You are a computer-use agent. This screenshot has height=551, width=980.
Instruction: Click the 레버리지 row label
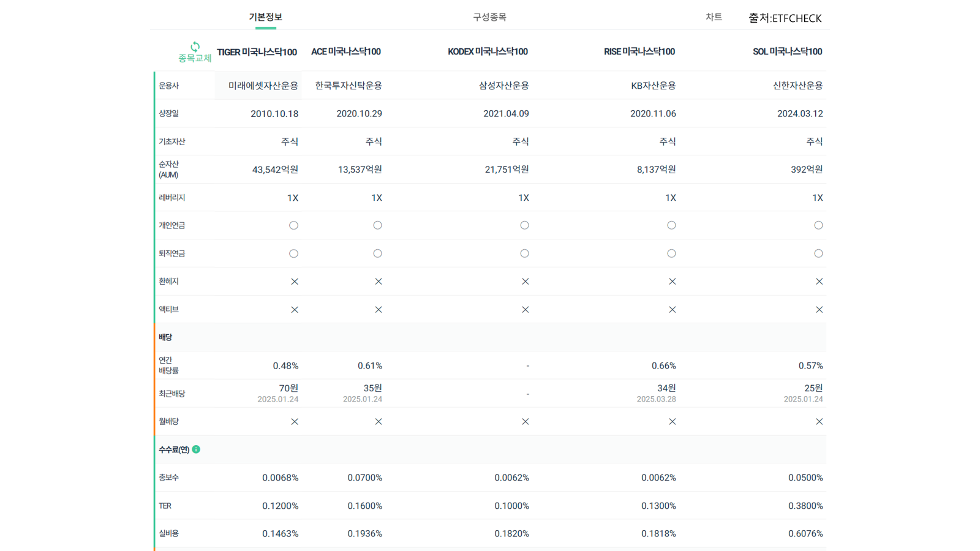[172, 198]
